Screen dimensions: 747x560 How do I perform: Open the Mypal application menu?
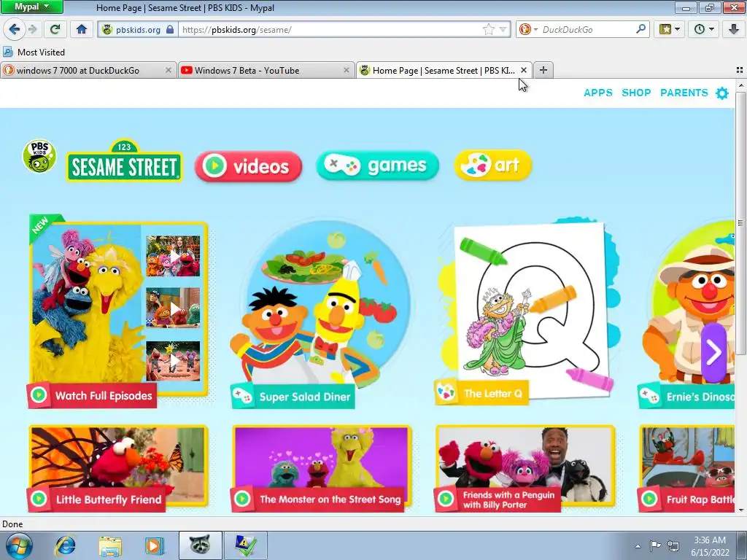(32, 7)
